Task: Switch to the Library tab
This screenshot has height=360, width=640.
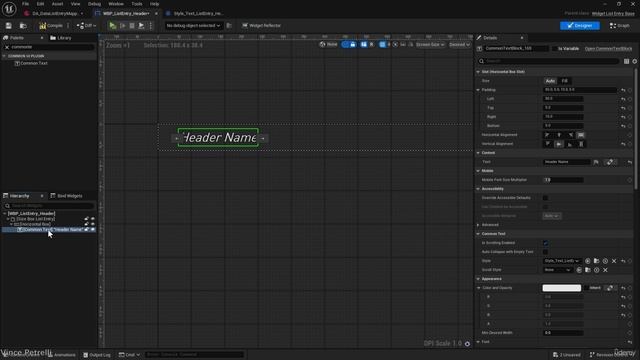Action: coord(61,38)
